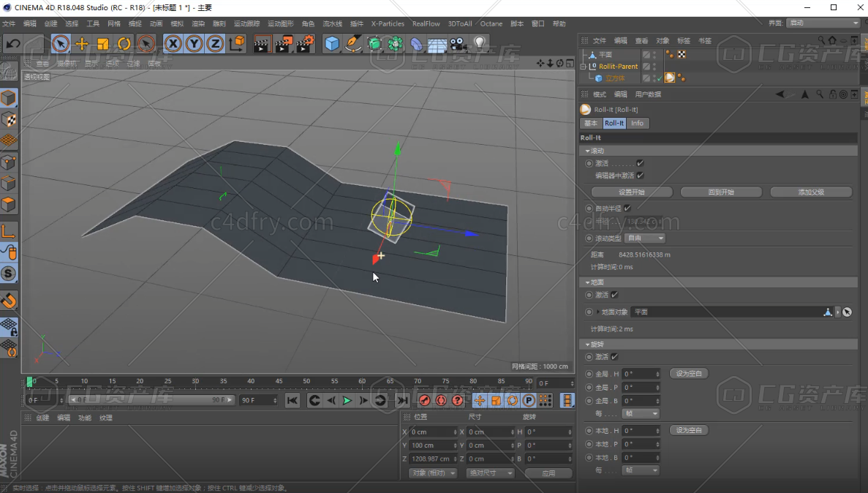Viewport: 868px width, 493px height.
Task: Click the blue Bend deformer icon
Action: click(416, 44)
